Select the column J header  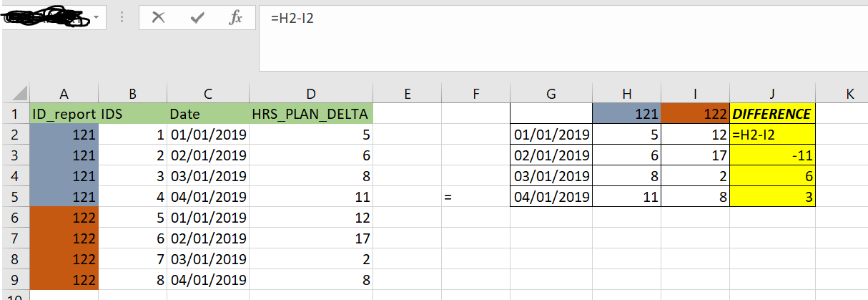[773, 93]
